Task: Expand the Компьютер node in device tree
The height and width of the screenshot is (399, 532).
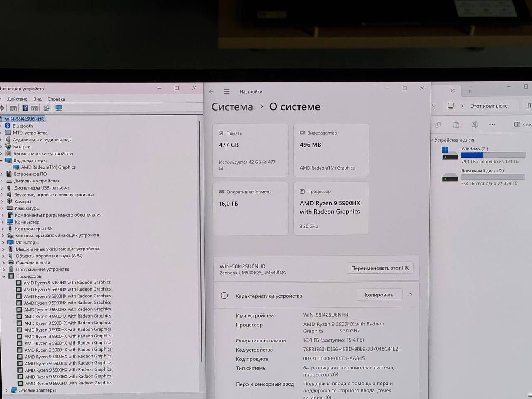Action: click(2, 222)
